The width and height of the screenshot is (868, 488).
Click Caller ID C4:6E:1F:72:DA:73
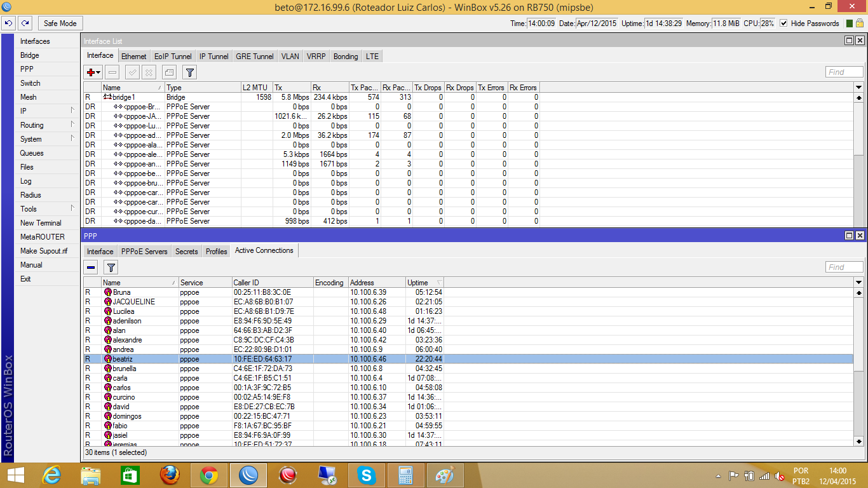pos(263,369)
